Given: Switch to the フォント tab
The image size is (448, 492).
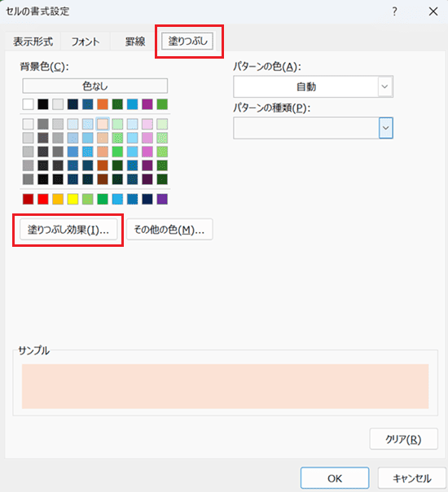Looking at the screenshot, I should click(x=86, y=42).
